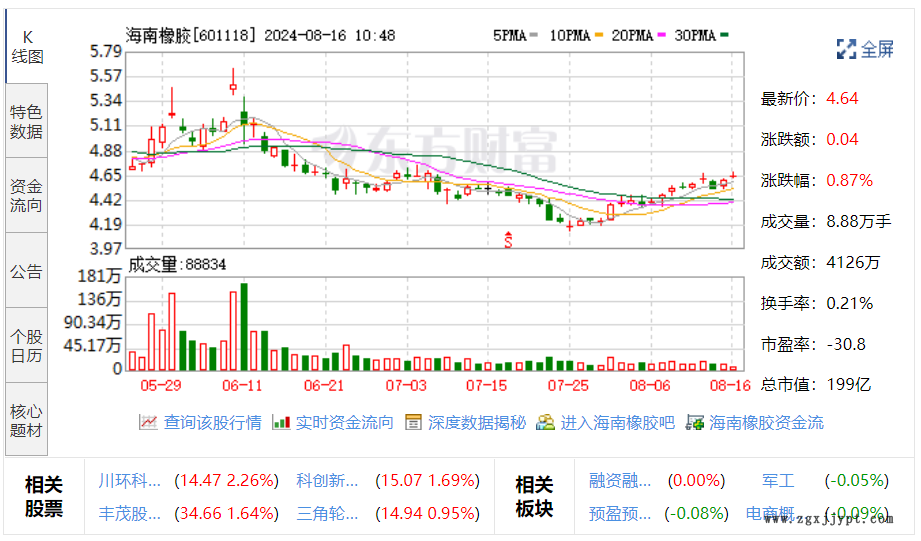Click the 20PMA magenta legend swatch
The width and height of the screenshot is (921, 541).
point(661,35)
